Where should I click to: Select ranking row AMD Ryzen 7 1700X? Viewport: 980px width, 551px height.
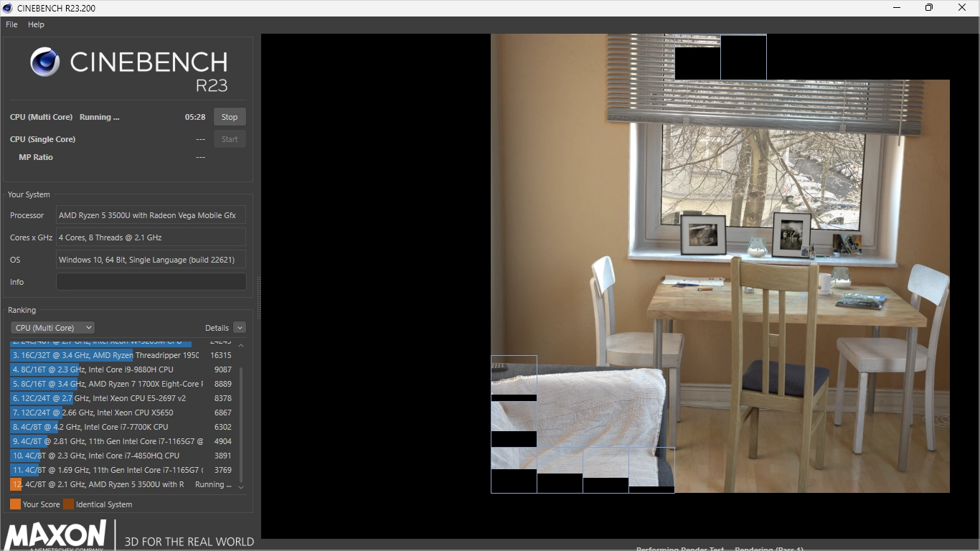[122, 384]
